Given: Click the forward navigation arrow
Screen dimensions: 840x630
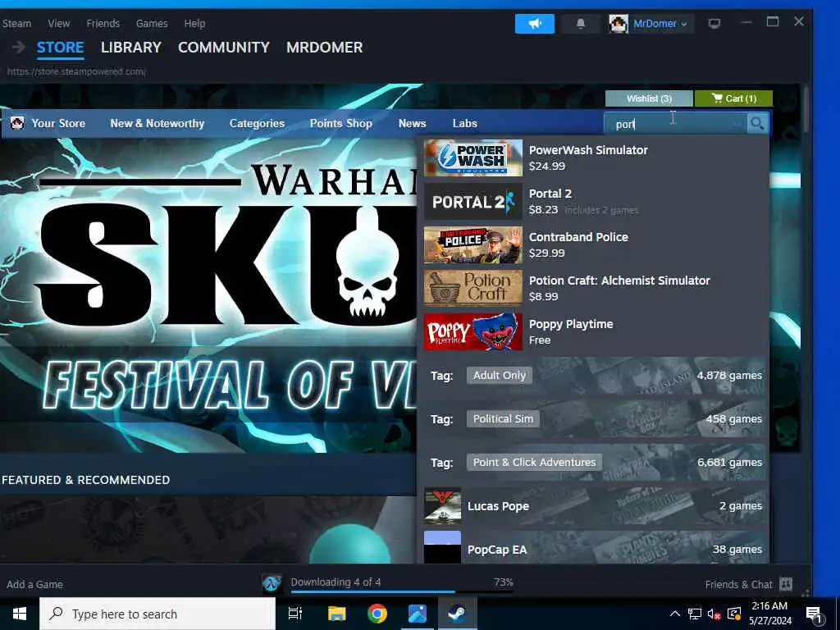Looking at the screenshot, I should [x=19, y=47].
